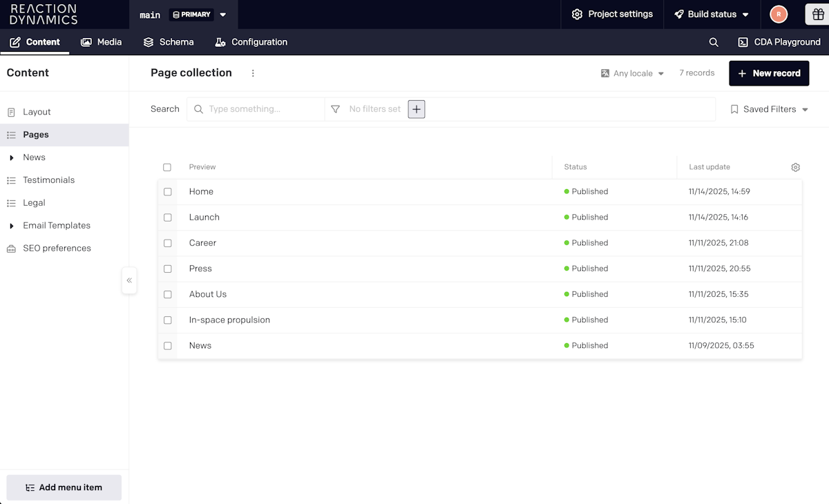Check the Home record checkbox
Image resolution: width=829 pixels, height=504 pixels.
click(167, 192)
